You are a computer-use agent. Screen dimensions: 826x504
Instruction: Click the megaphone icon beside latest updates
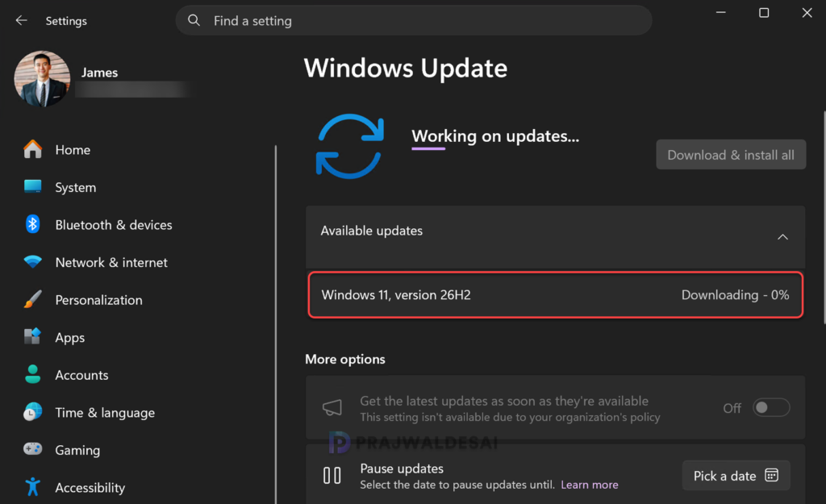point(332,407)
